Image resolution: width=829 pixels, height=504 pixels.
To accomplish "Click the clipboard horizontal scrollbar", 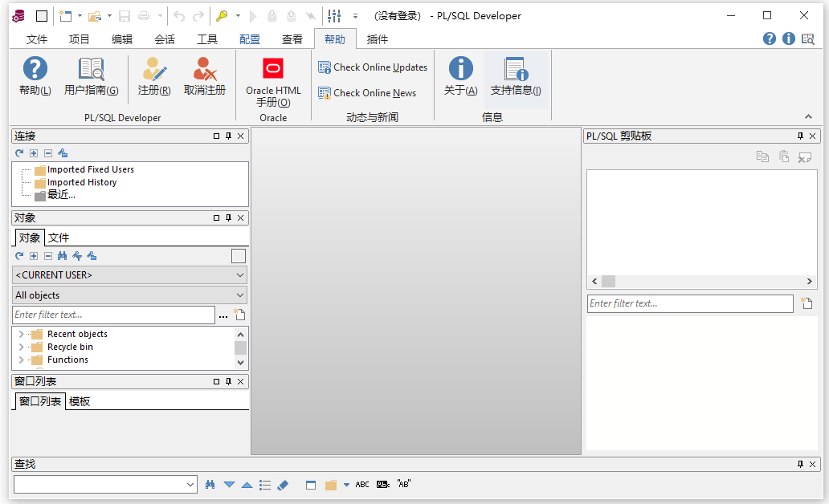I will (702, 281).
